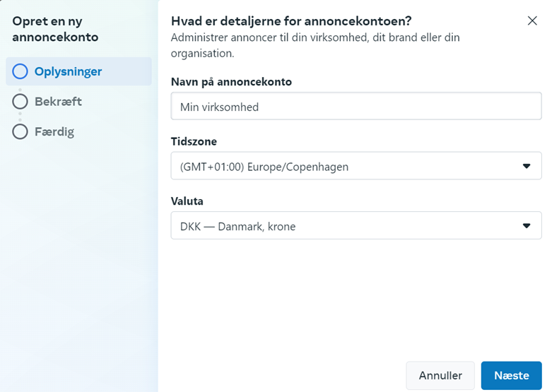Click the Færdig step circle icon
Screen dimensions: 552x392
tap(20, 131)
